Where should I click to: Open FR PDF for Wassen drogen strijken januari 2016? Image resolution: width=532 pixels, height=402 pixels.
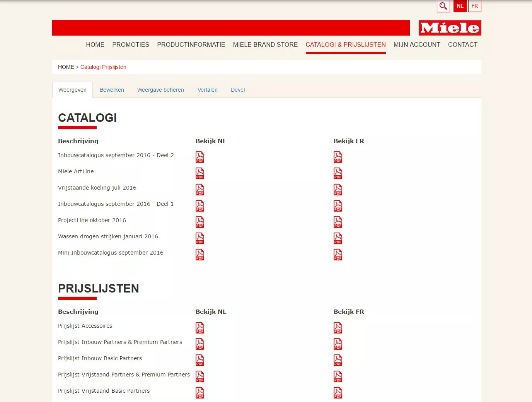[338, 238]
